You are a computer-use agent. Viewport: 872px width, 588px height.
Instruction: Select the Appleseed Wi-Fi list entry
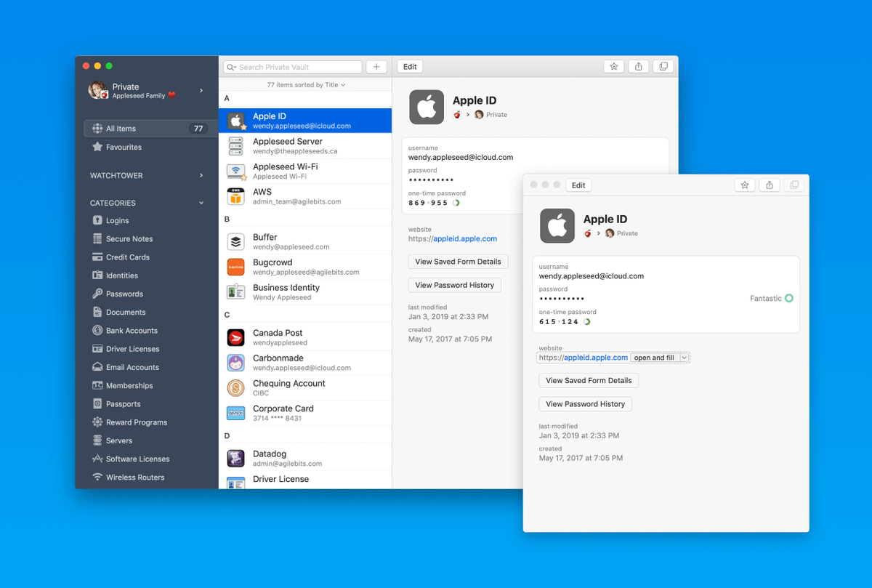[x=305, y=171]
